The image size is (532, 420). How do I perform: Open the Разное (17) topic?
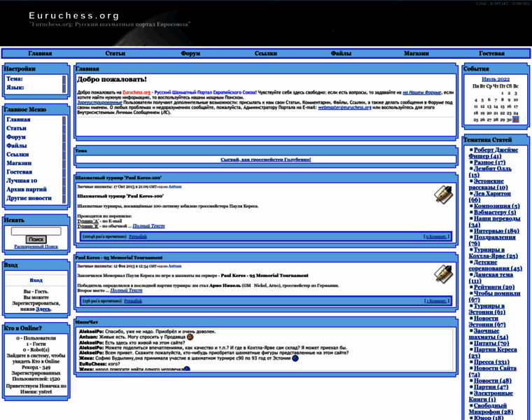click(489, 162)
